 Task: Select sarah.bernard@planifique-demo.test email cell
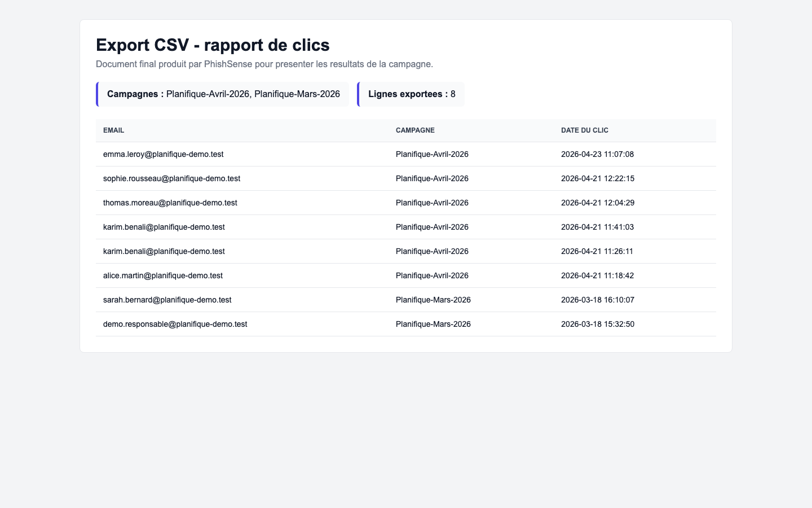click(167, 300)
